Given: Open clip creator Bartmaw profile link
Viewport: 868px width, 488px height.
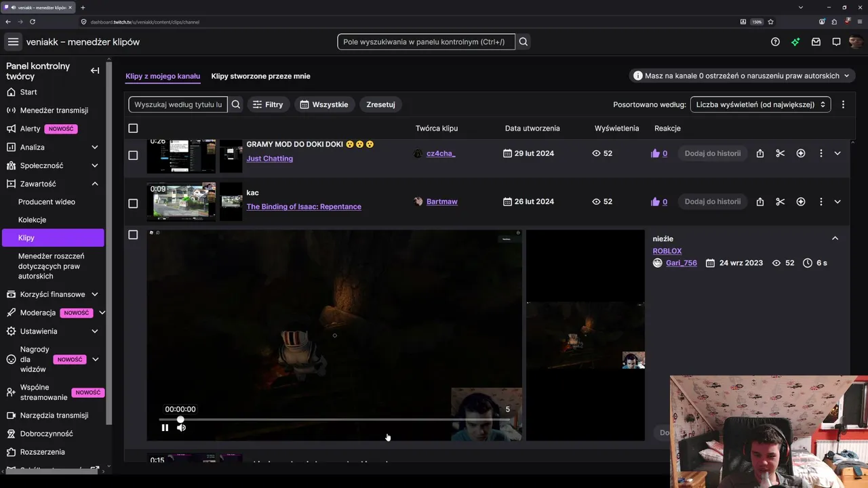Looking at the screenshot, I should click(x=441, y=201).
